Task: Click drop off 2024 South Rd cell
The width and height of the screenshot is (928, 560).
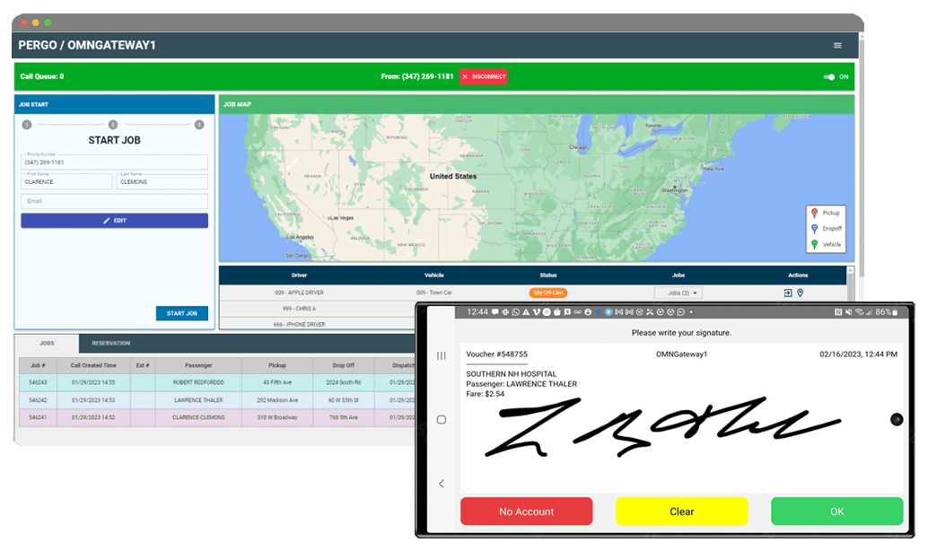Action: point(343,382)
